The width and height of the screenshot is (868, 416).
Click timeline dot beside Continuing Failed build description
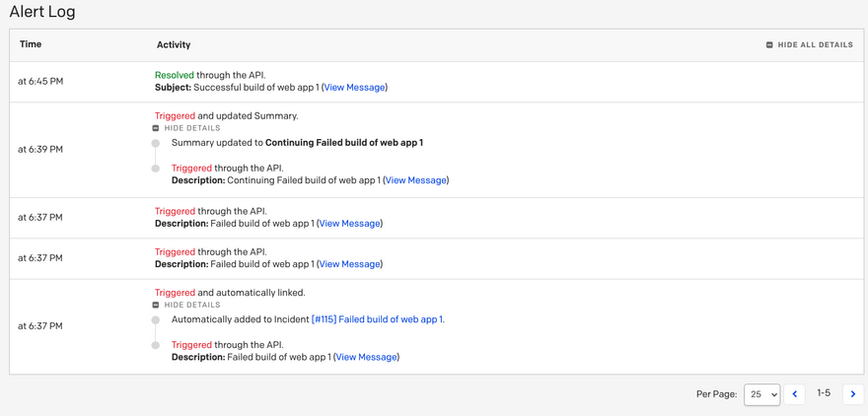[x=156, y=169]
